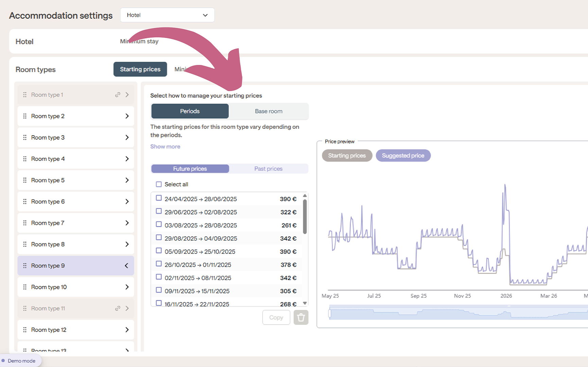
Task: Click the chart range slider left handle
Action: [329, 313]
